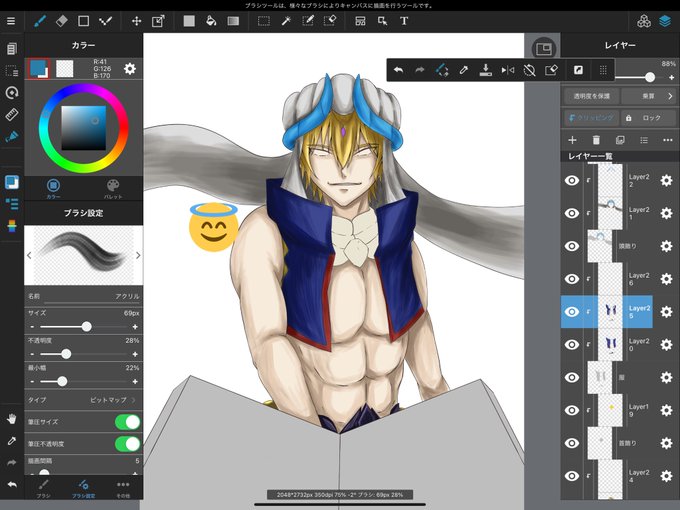Open the hamburger main menu
The image size is (680, 510).
pos(11,21)
